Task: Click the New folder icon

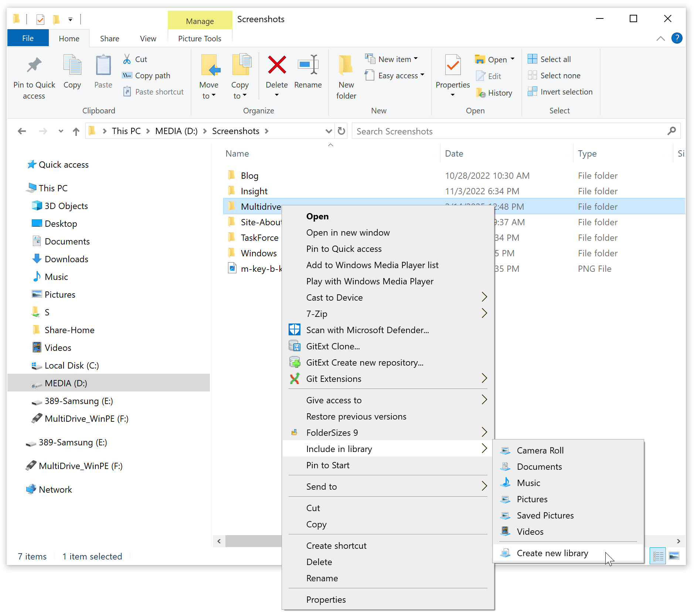Action: (x=346, y=65)
